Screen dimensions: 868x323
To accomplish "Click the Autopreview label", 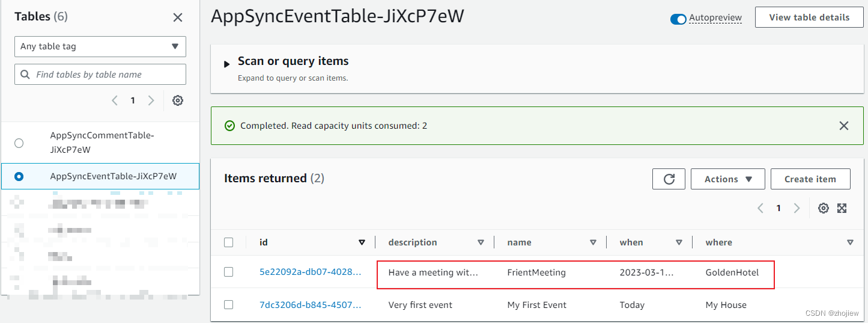I will [715, 18].
